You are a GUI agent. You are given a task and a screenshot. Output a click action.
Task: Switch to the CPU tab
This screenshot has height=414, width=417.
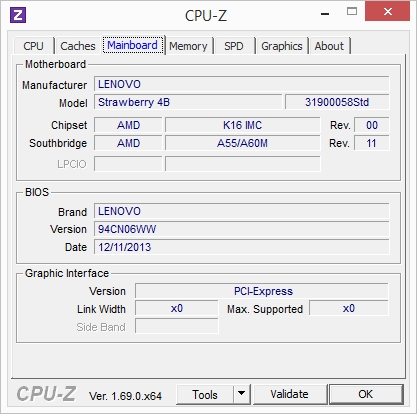(33, 46)
